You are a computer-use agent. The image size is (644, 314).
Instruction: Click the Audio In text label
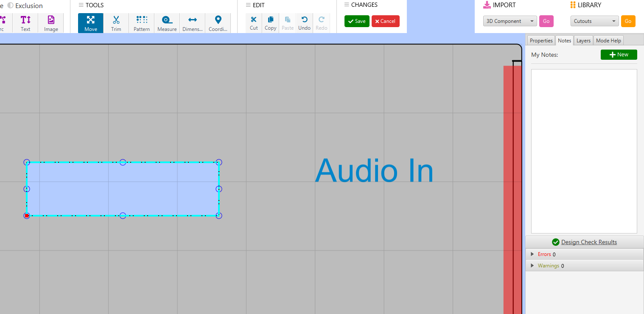click(374, 171)
